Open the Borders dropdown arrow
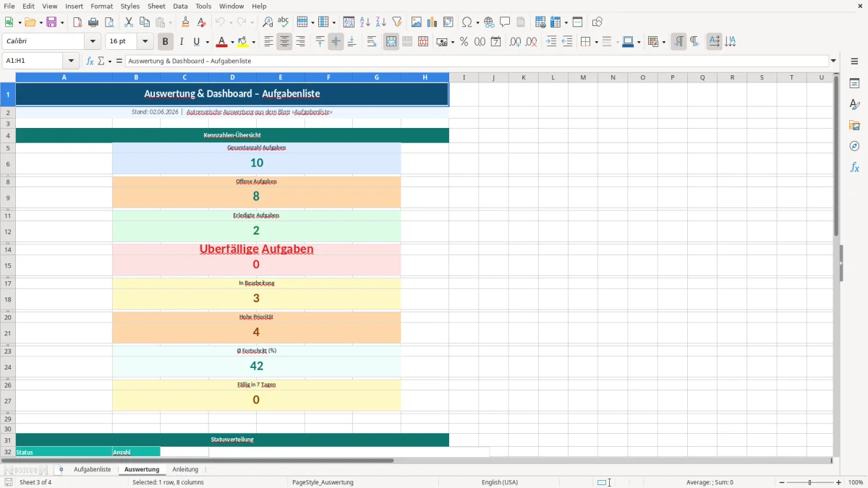 tap(596, 42)
